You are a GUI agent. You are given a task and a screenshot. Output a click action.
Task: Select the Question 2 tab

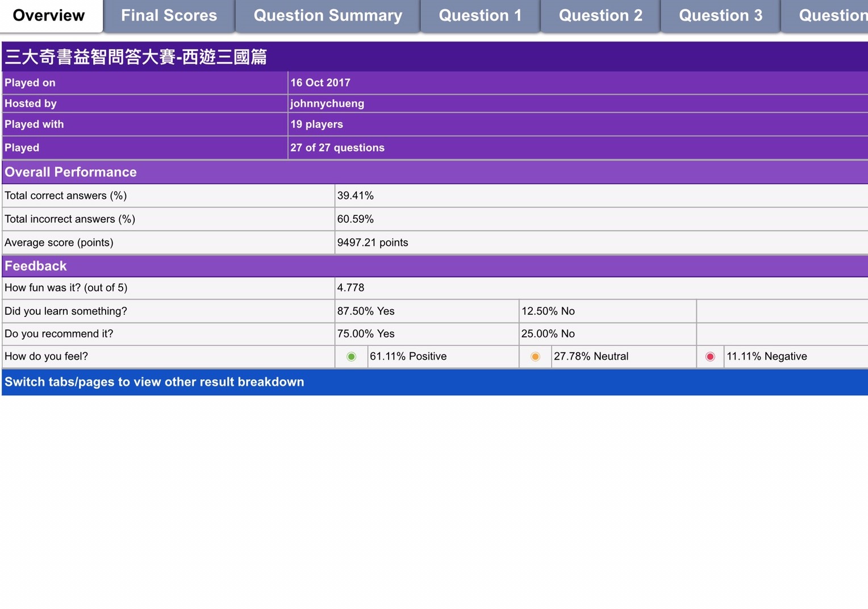600,15
